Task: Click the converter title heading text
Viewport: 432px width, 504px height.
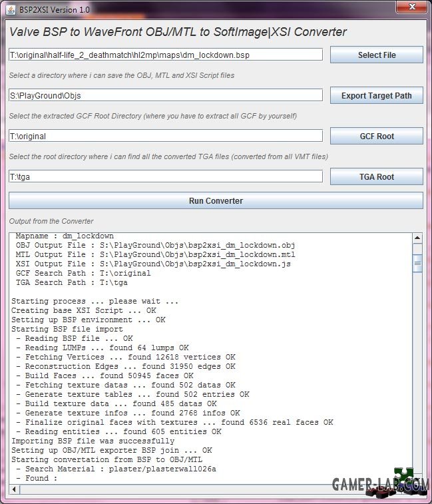Action: point(178,32)
